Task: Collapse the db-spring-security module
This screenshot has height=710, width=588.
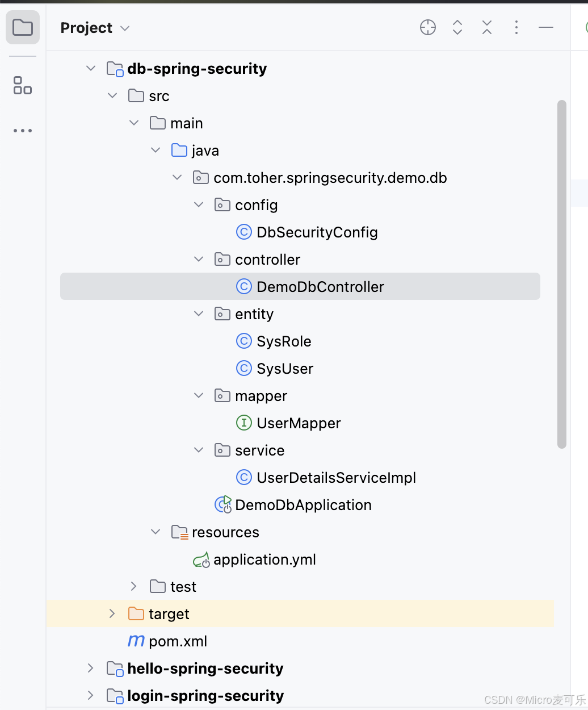Action: point(91,69)
